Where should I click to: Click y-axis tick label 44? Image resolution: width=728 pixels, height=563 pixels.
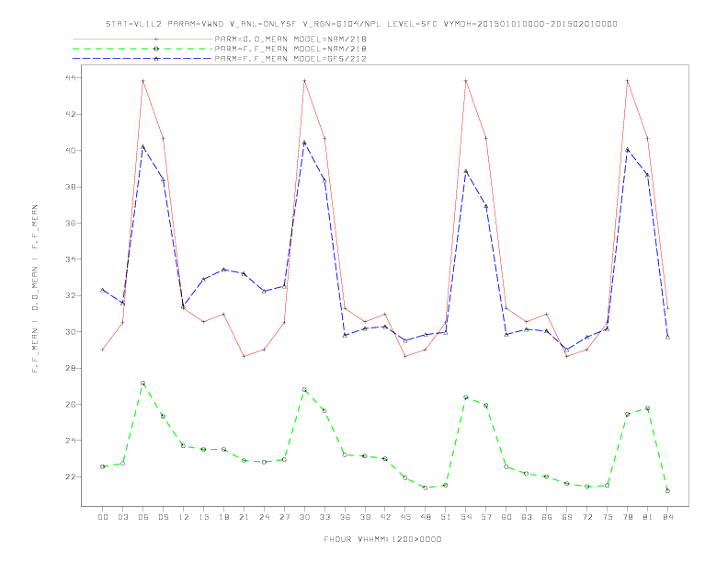70,77
